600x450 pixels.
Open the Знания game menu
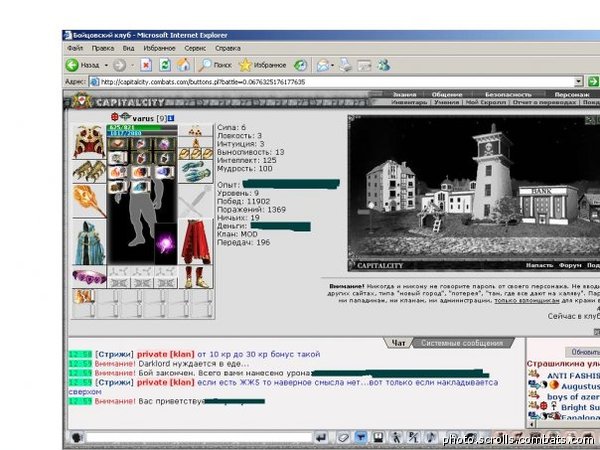[x=404, y=95]
